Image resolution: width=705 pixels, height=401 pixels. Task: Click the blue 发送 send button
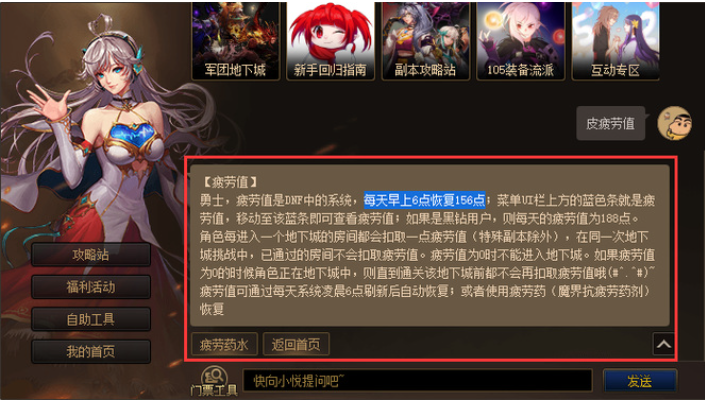[x=639, y=381]
